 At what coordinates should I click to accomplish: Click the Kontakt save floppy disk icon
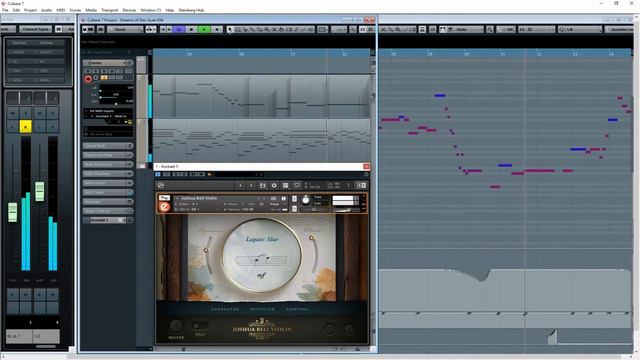pos(262,185)
